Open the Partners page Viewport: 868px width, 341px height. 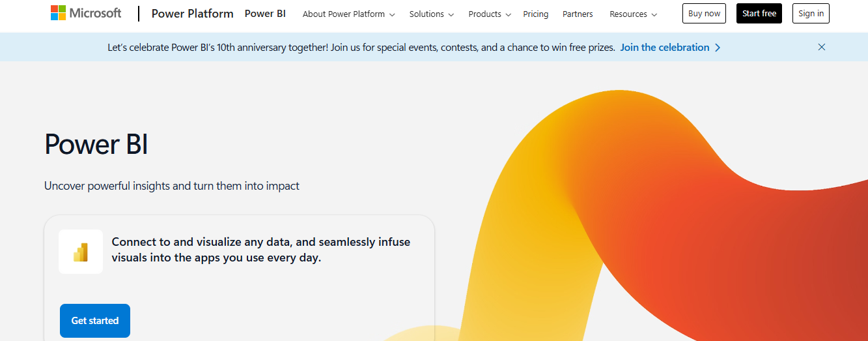(578, 14)
